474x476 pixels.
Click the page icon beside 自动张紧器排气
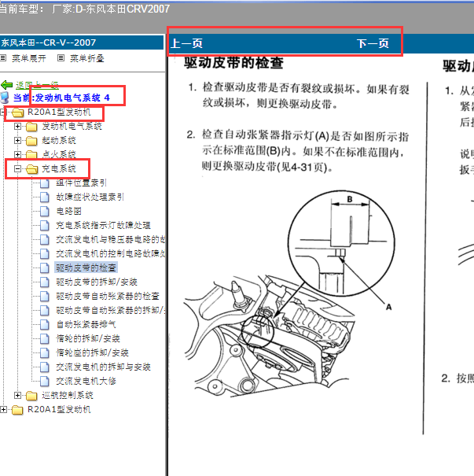click(x=45, y=324)
